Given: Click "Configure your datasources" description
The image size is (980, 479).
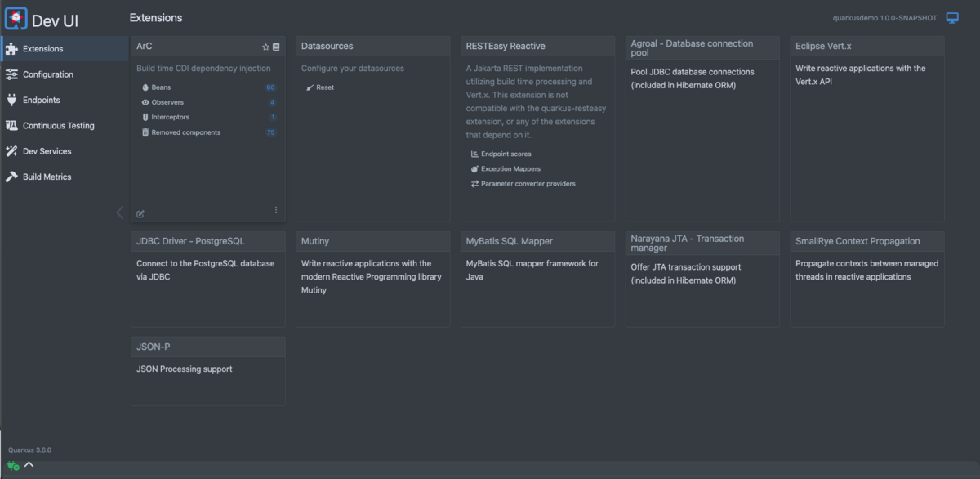Looking at the screenshot, I should [353, 69].
